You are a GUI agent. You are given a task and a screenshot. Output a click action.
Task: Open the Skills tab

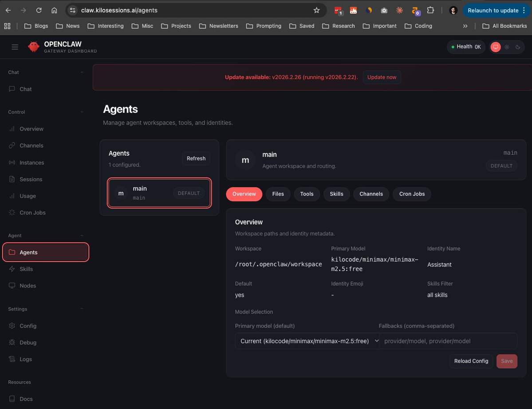(336, 194)
